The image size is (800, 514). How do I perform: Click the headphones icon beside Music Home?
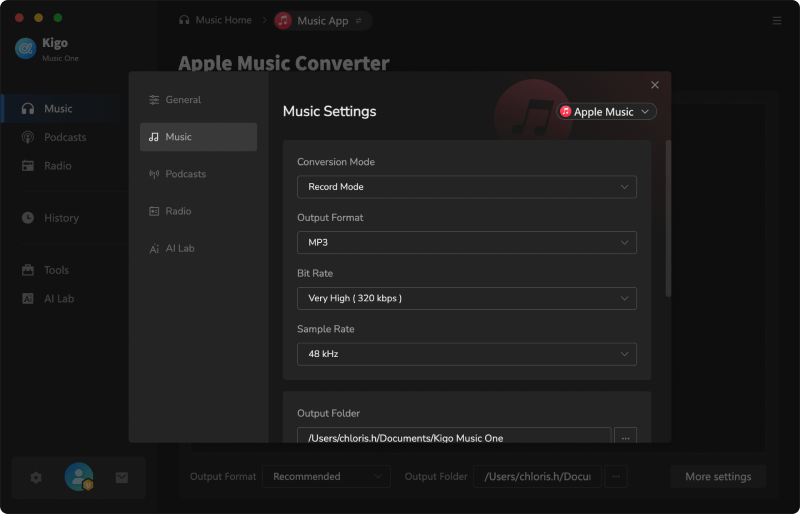[x=184, y=20]
